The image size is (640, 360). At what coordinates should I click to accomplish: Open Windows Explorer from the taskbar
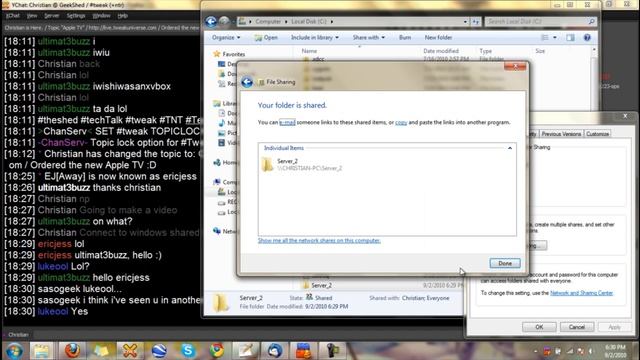click(x=41, y=351)
